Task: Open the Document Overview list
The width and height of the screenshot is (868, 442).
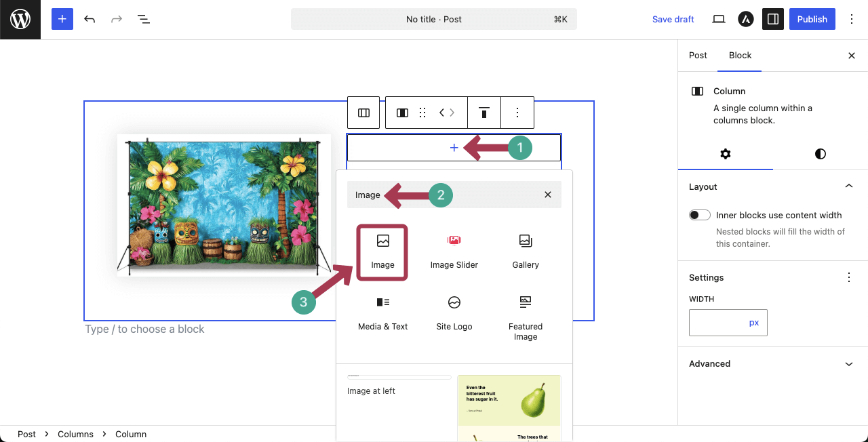Action: (x=144, y=19)
